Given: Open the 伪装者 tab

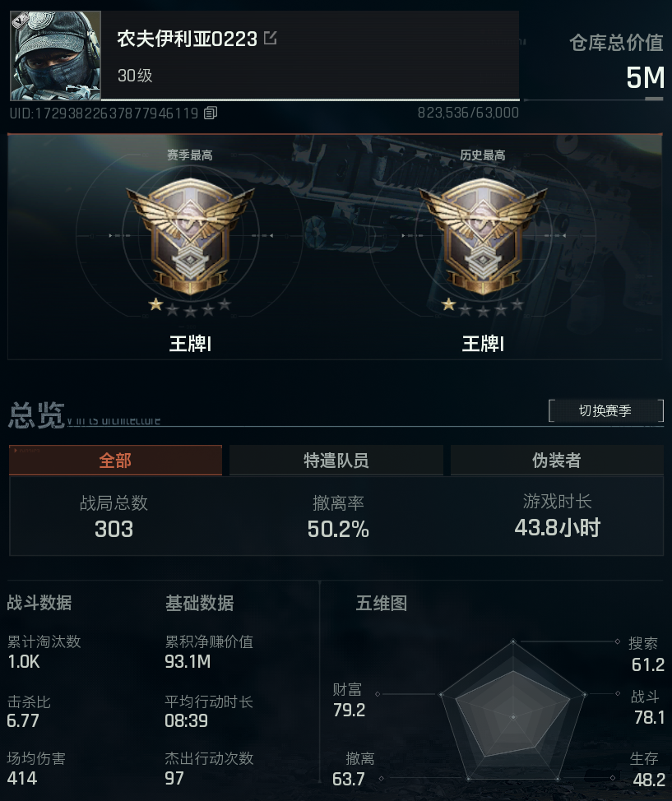Looking at the screenshot, I should coord(557,461).
